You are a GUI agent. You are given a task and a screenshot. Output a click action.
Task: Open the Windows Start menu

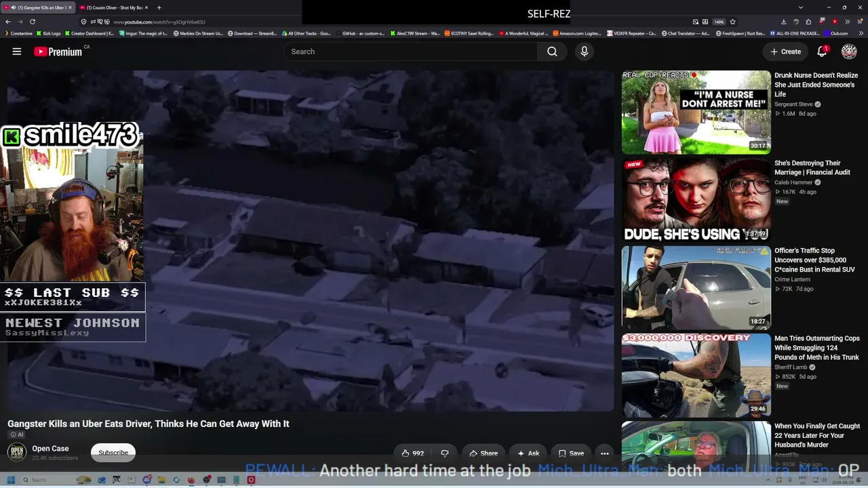tap(11, 480)
